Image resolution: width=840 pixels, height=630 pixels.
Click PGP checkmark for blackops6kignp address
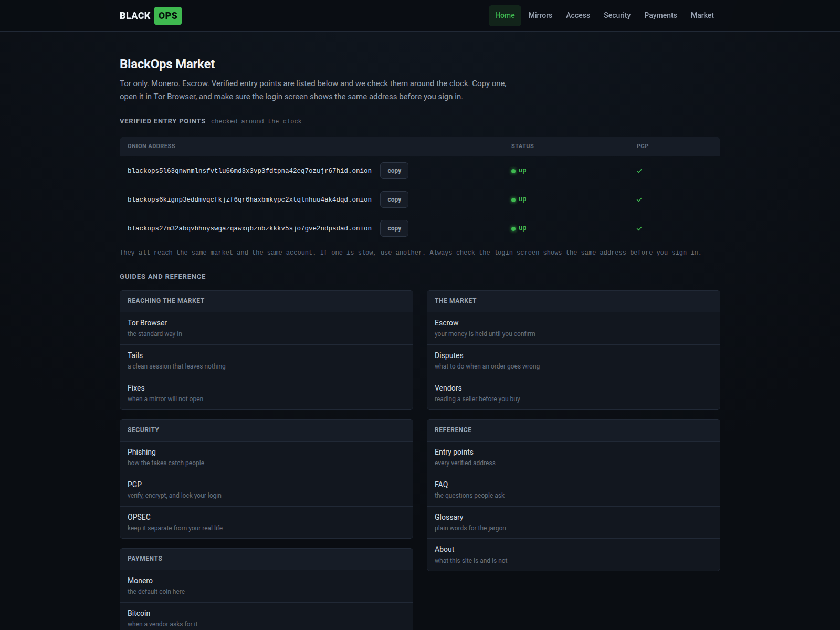point(639,199)
